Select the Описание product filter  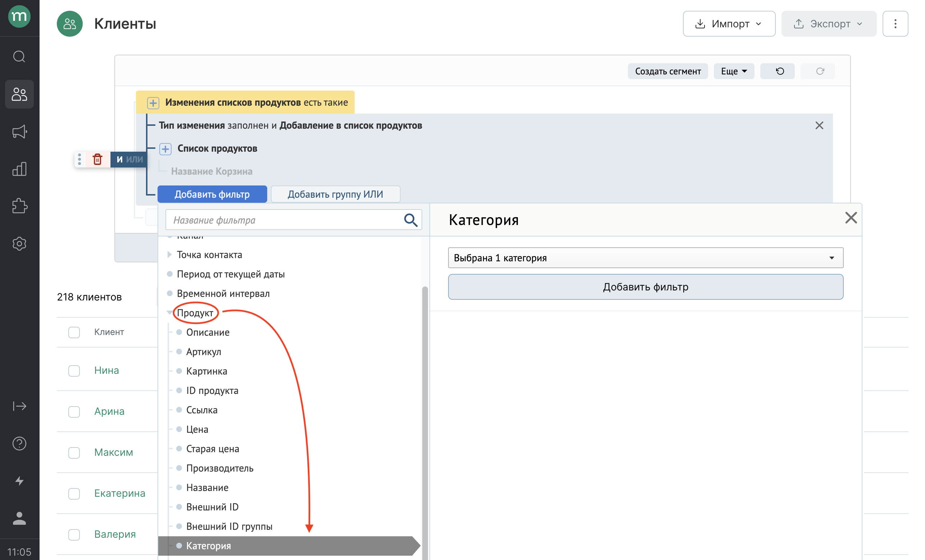pos(208,332)
